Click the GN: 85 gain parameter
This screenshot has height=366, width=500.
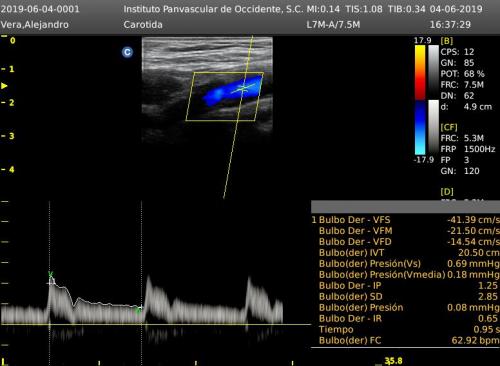[457, 63]
